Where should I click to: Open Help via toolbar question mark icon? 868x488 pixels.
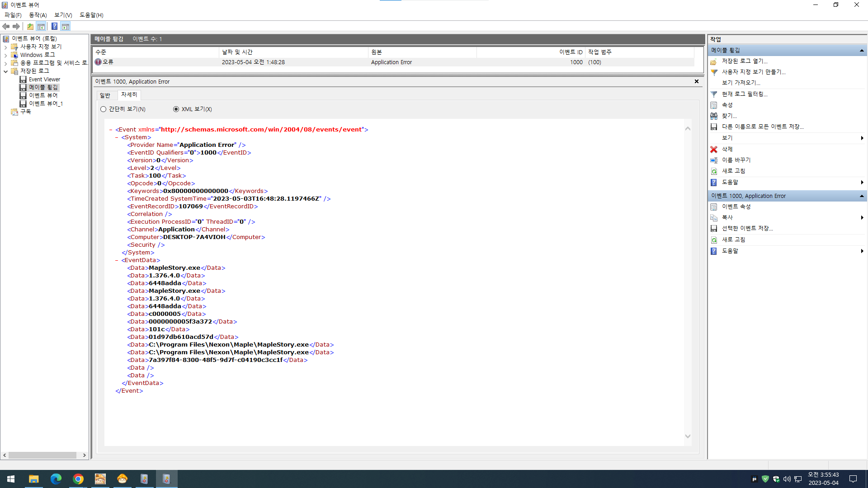[x=54, y=26]
